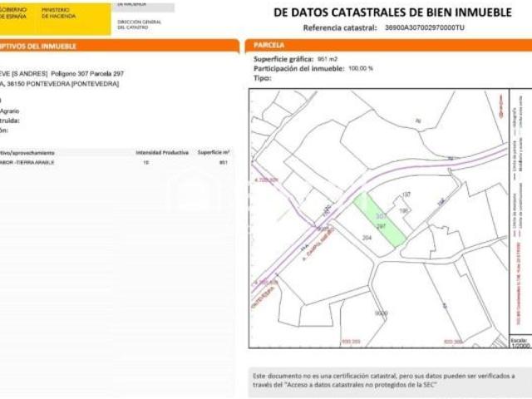This screenshot has width=532, height=399.
Task: Click the Superficie m² column header
Action: (x=214, y=153)
